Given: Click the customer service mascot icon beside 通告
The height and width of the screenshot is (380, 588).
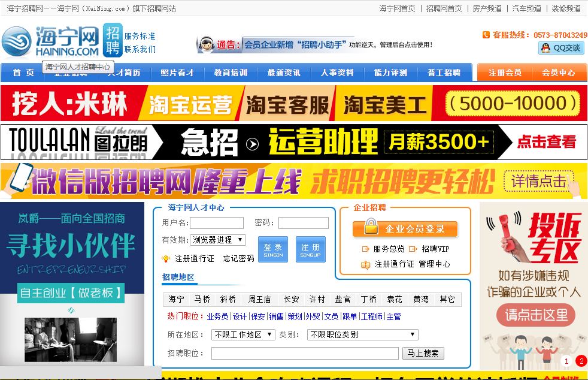Looking at the screenshot, I should tap(206, 45).
